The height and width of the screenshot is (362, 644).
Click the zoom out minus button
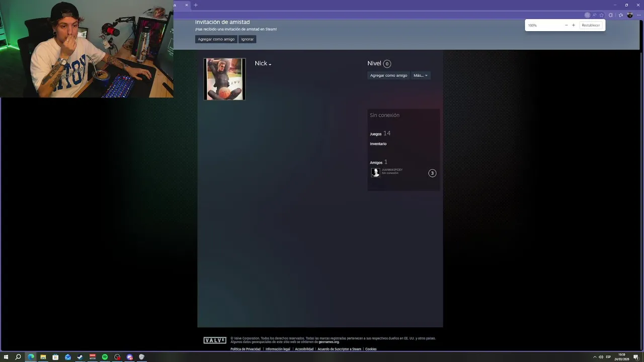566,25
